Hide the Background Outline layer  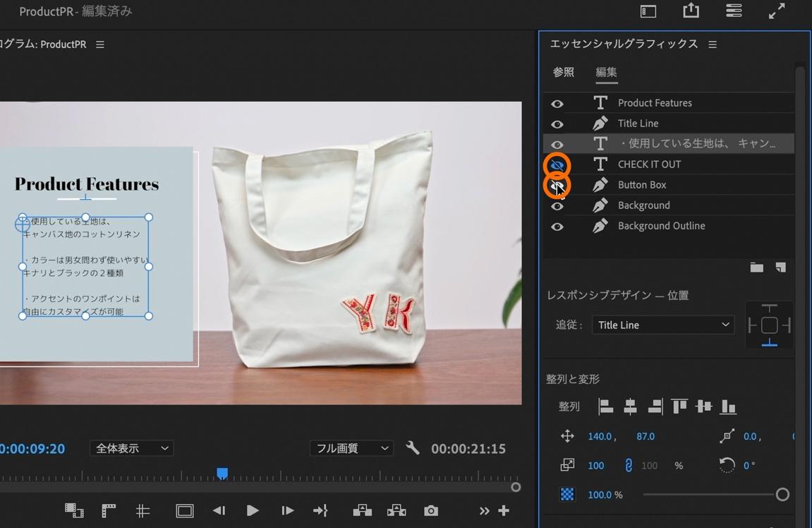click(557, 227)
